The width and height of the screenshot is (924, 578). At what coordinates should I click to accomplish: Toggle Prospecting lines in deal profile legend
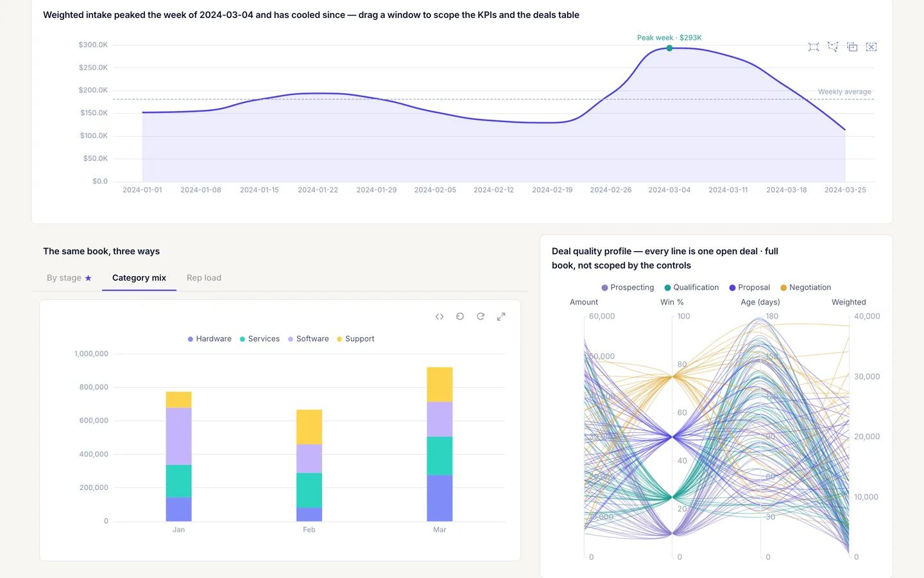628,288
